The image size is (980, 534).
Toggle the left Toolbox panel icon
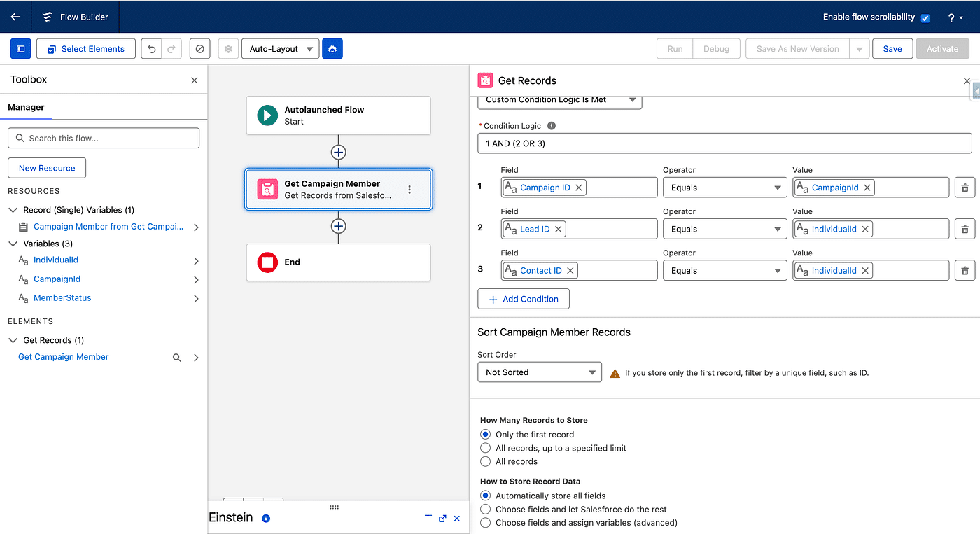click(x=20, y=49)
